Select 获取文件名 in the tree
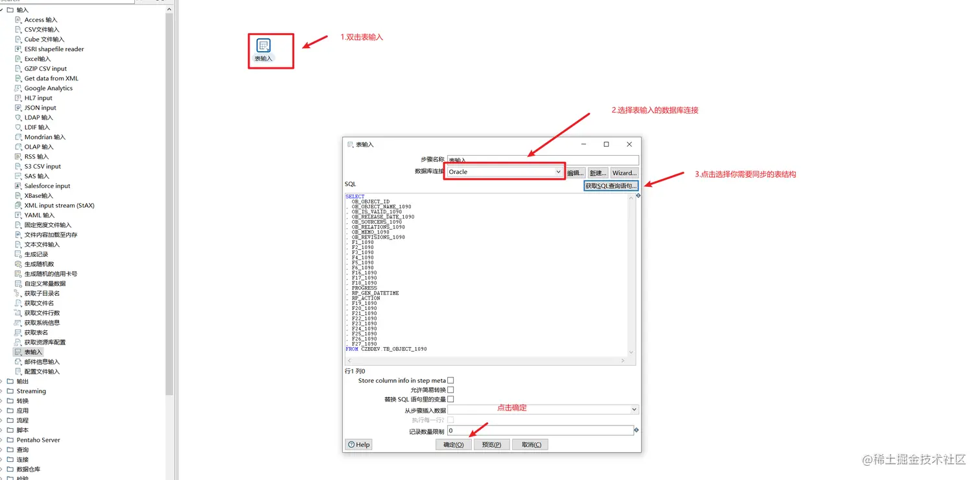Image resolution: width=980 pixels, height=480 pixels. click(39, 303)
